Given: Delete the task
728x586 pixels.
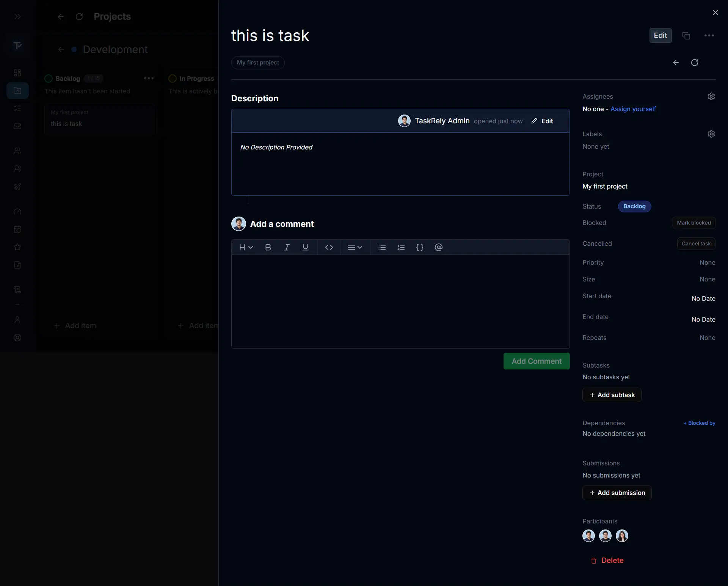Looking at the screenshot, I should (607, 560).
